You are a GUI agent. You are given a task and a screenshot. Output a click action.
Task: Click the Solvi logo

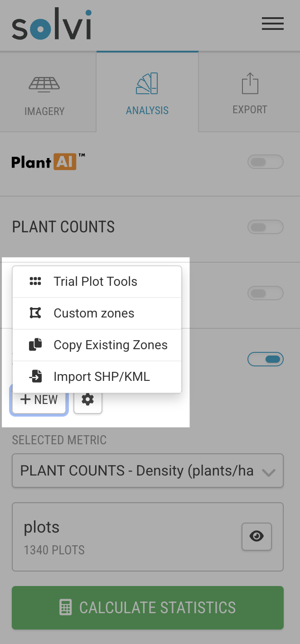51,25
